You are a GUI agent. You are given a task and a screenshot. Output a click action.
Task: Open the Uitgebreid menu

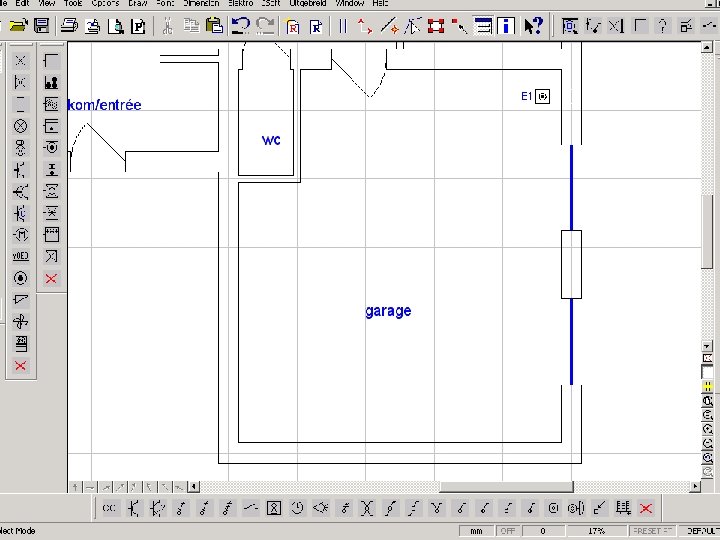[308, 3]
